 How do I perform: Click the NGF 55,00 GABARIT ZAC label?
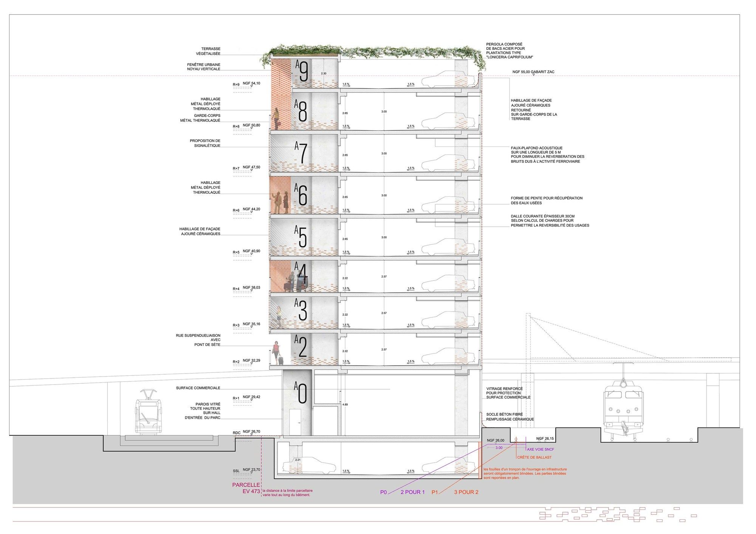[x=533, y=72]
